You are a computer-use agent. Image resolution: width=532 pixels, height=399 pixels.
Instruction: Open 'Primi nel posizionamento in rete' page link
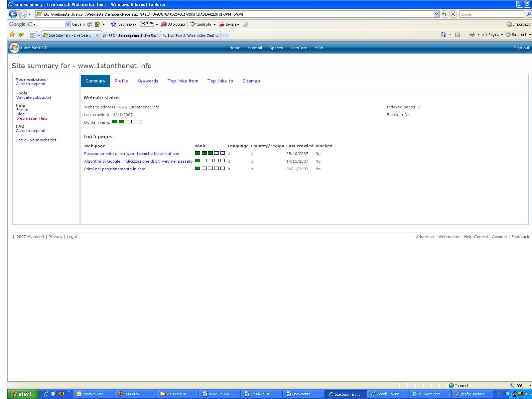115,169
